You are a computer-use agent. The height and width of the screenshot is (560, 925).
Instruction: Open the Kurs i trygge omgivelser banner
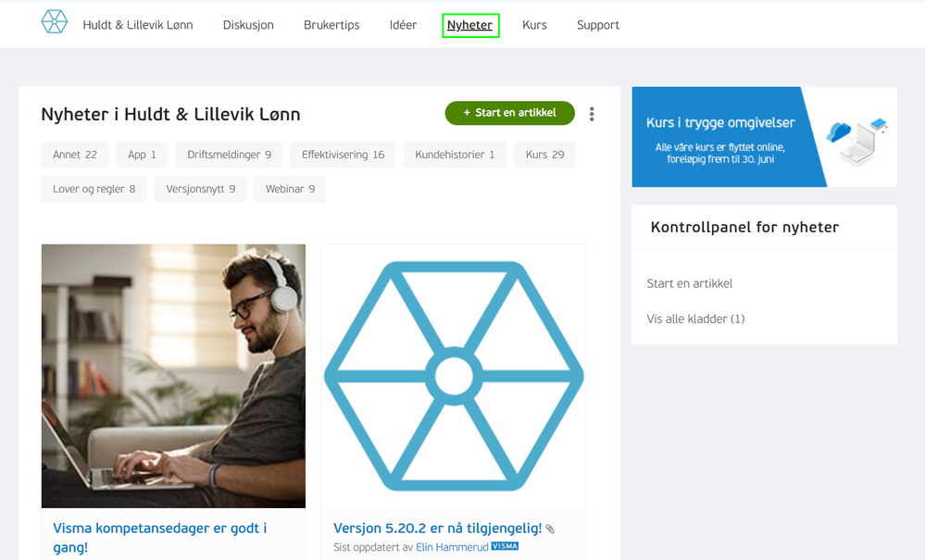pos(765,137)
